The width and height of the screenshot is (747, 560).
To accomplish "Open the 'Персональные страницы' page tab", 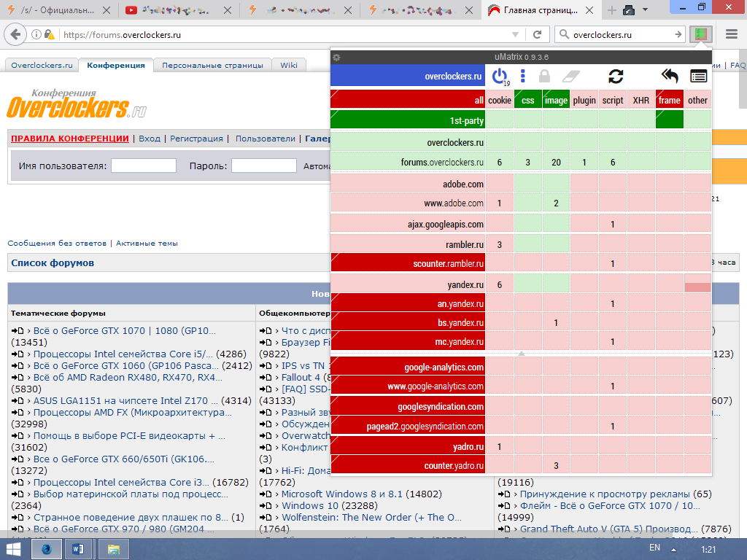I will pyautogui.click(x=212, y=65).
